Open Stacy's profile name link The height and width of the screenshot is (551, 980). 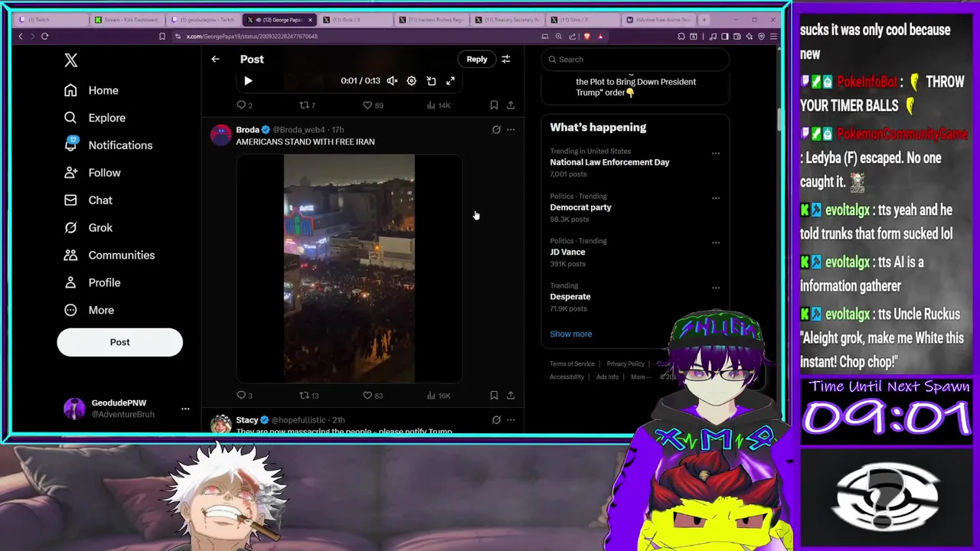coord(247,419)
